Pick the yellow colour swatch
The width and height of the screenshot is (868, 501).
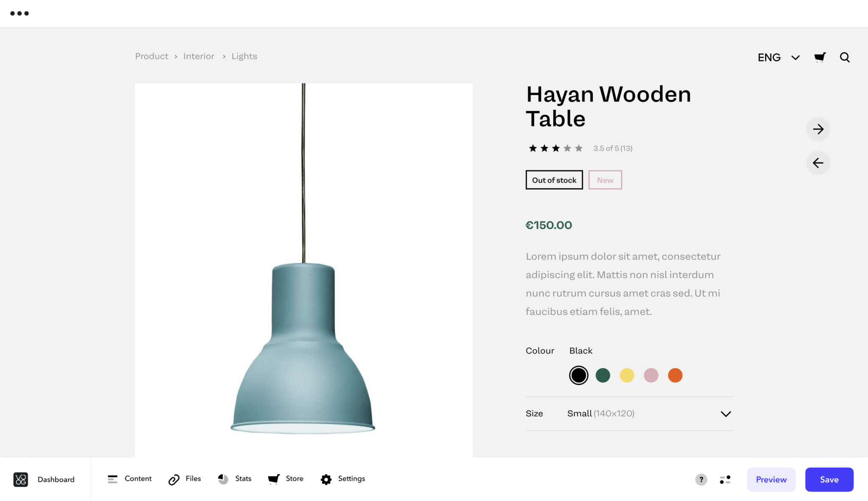[x=627, y=375]
